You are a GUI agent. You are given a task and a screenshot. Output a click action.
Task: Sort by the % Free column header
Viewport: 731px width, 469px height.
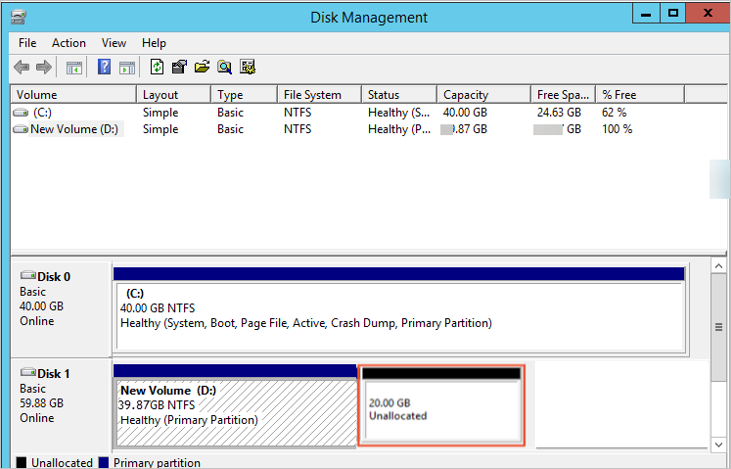[641, 95]
